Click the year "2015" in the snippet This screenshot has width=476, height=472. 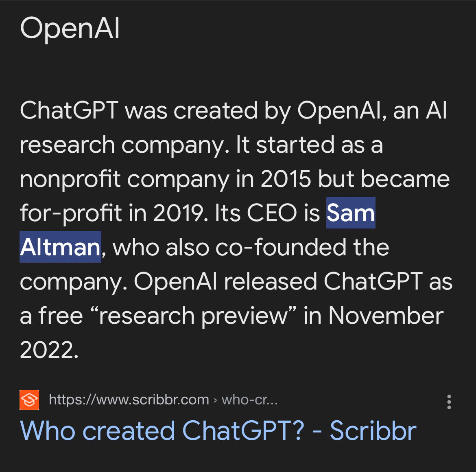286,179
